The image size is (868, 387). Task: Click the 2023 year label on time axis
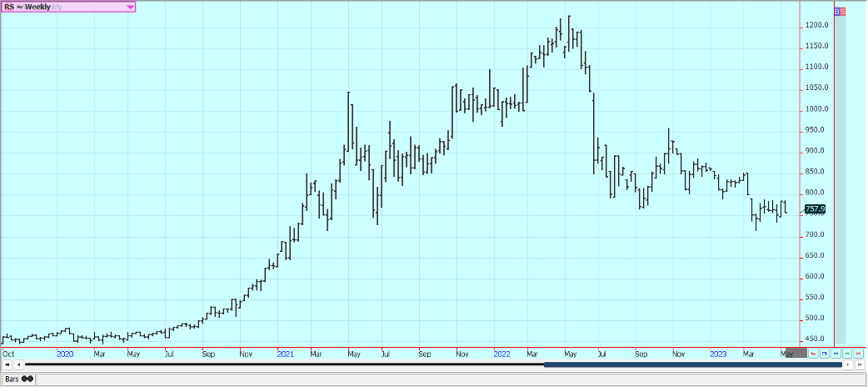pyautogui.click(x=719, y=354)
